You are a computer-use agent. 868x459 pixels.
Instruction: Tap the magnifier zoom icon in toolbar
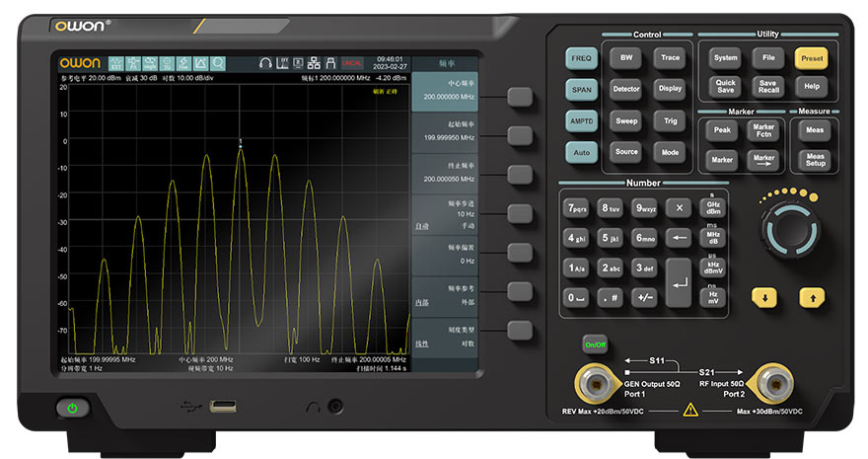pos(218,63)
